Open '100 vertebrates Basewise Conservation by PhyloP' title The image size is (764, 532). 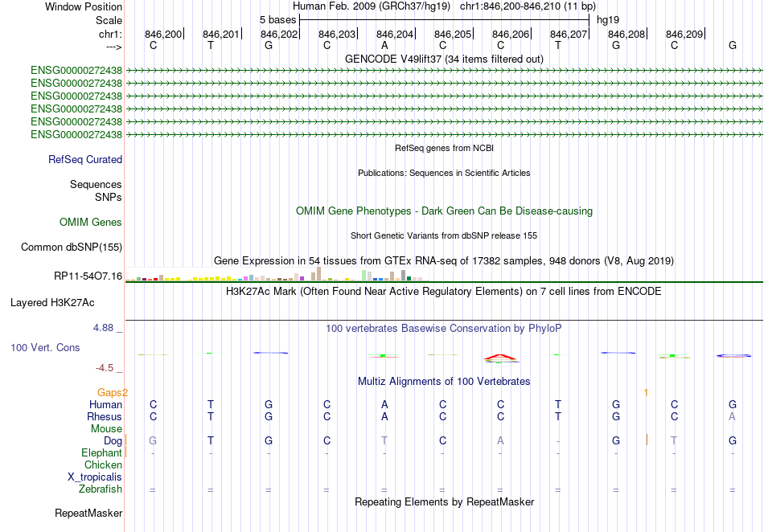(444, 329)
